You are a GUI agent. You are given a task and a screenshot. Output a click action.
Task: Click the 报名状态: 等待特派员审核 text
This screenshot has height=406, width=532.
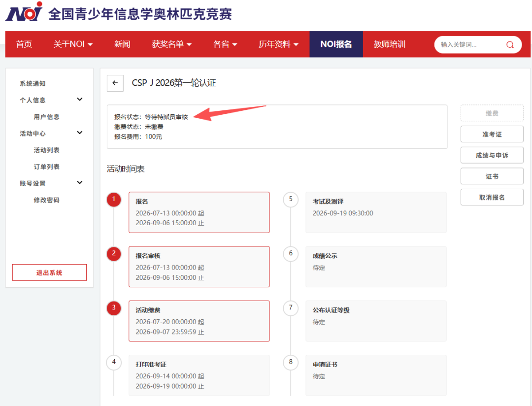151,117
